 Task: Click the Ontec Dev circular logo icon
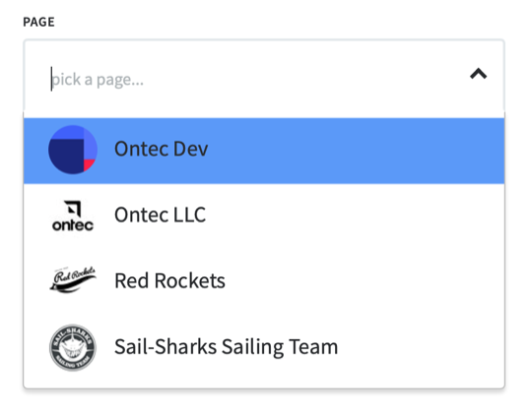pyautogui.click(x=73, y=150)
